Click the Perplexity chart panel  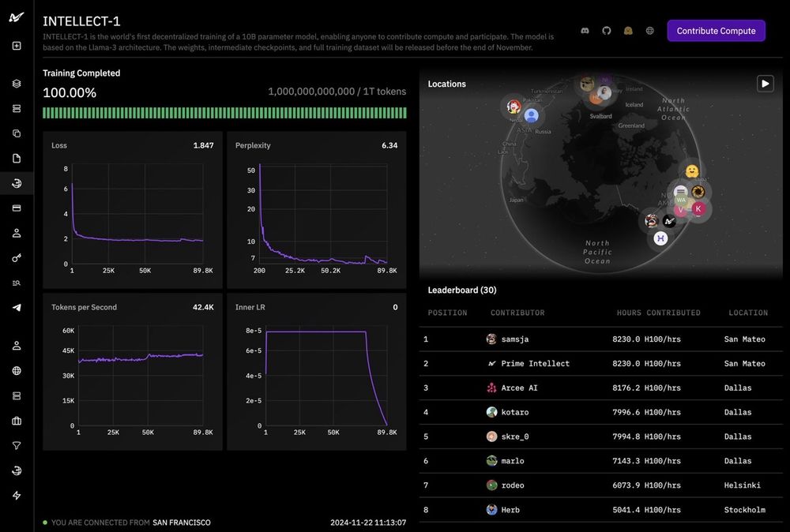[x=317, y=210]
